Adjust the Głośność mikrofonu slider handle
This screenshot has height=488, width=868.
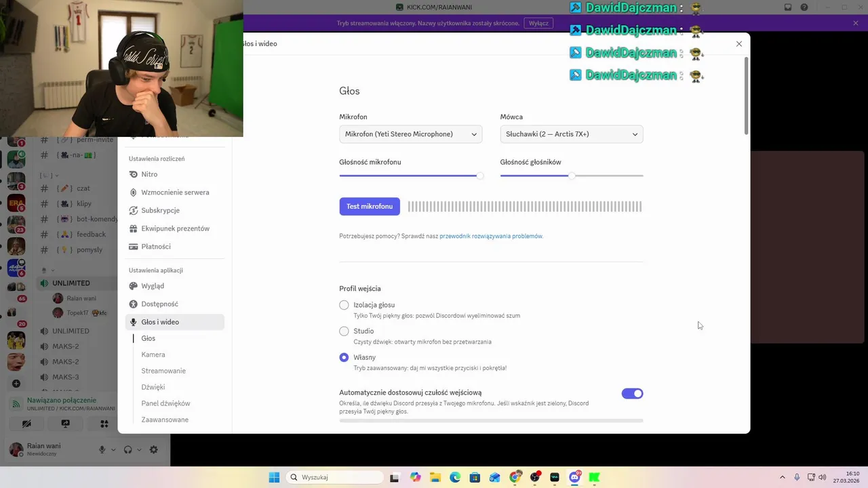coord(480,176)
